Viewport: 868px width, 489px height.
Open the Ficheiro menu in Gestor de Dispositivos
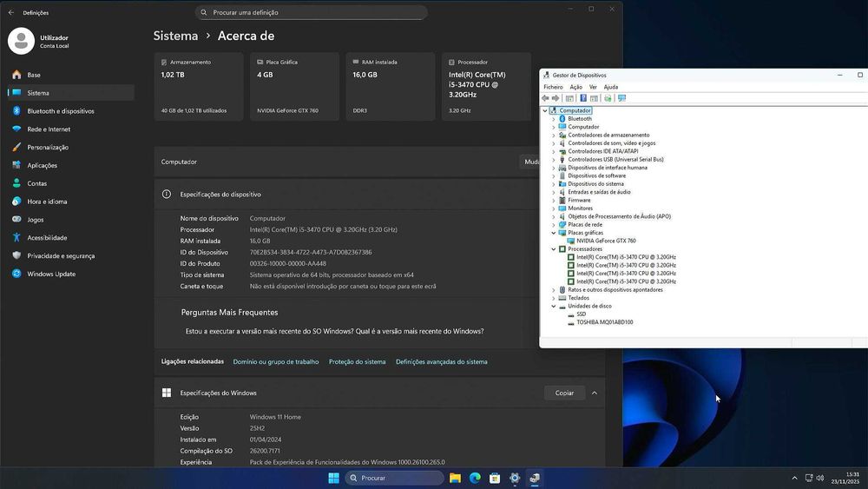pos(553,87)
